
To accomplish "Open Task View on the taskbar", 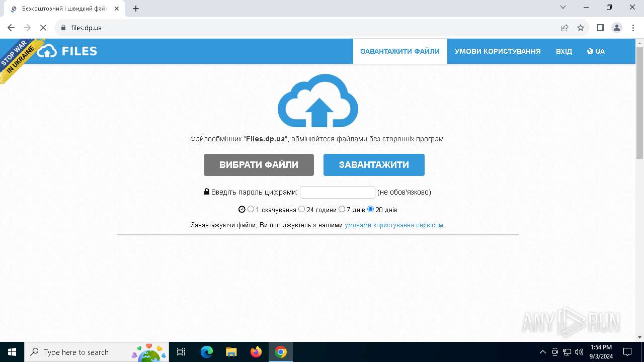I will click(181, 352).
